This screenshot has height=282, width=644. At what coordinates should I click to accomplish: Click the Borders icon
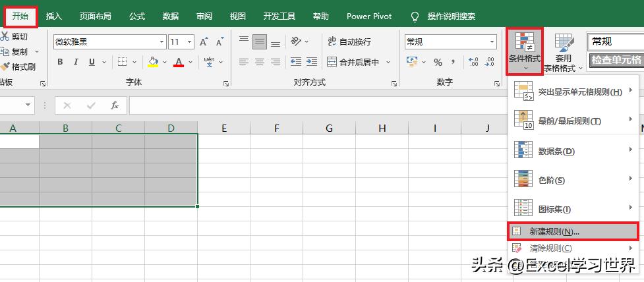(x=122, y=62)
